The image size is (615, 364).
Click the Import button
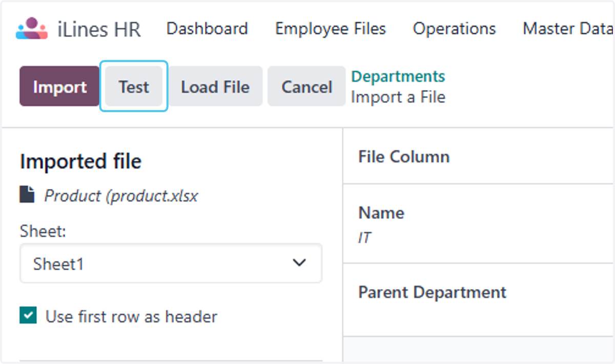pos(59,87)
